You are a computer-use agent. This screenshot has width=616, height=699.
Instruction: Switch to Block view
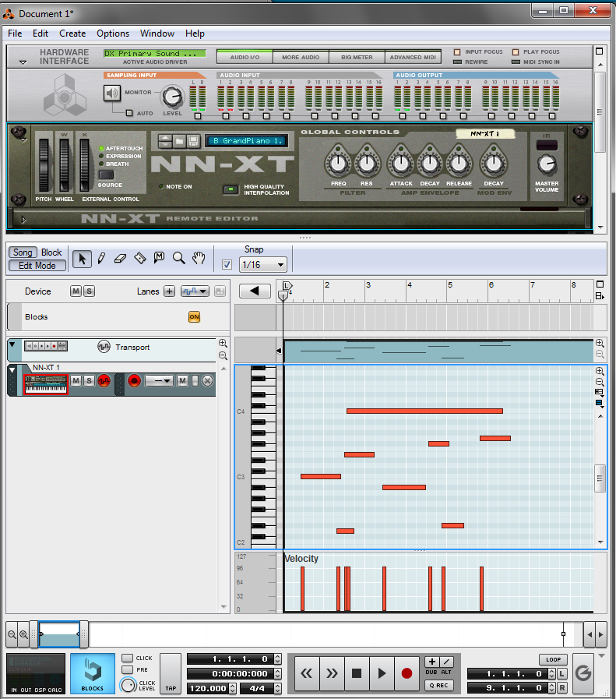pyautogui.click(x=51, y=252)
